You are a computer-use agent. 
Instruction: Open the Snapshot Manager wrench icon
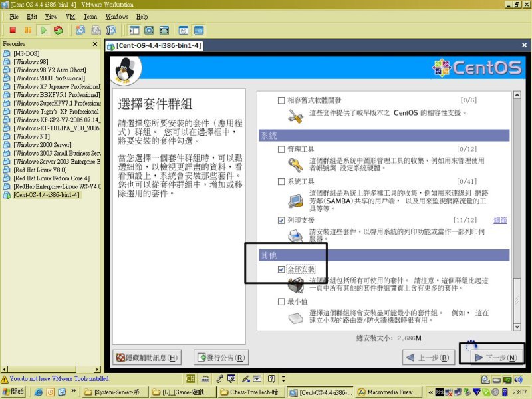(111, 30)
